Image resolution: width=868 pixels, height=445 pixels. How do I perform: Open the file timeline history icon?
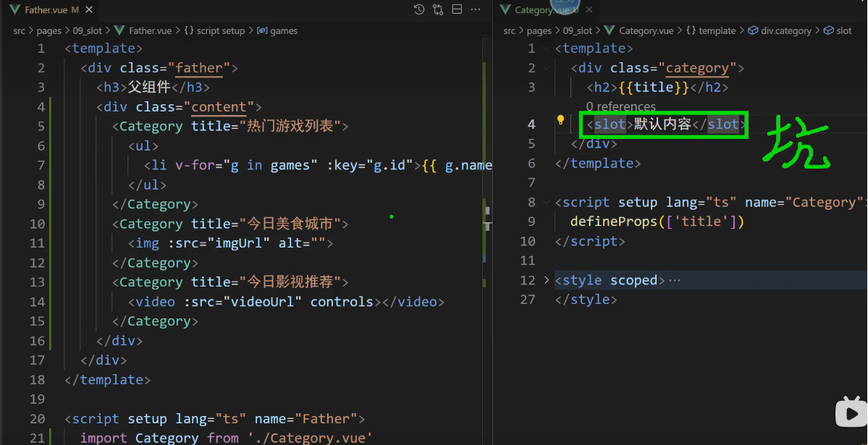(x=419, y=9)
